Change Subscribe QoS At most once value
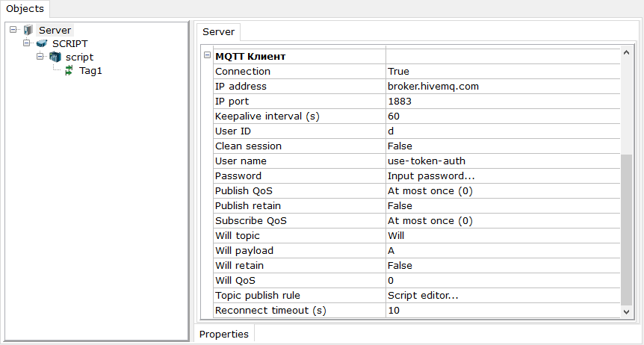The height and width of the screenshot is (345, 644). 503,221
